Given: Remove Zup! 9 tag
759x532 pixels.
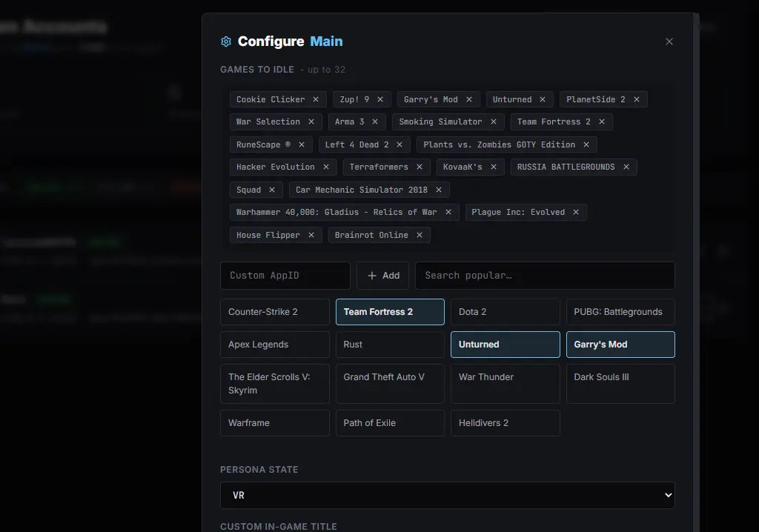Looking at the screenshot, I should pyautogui.click(x=380, y=99).
